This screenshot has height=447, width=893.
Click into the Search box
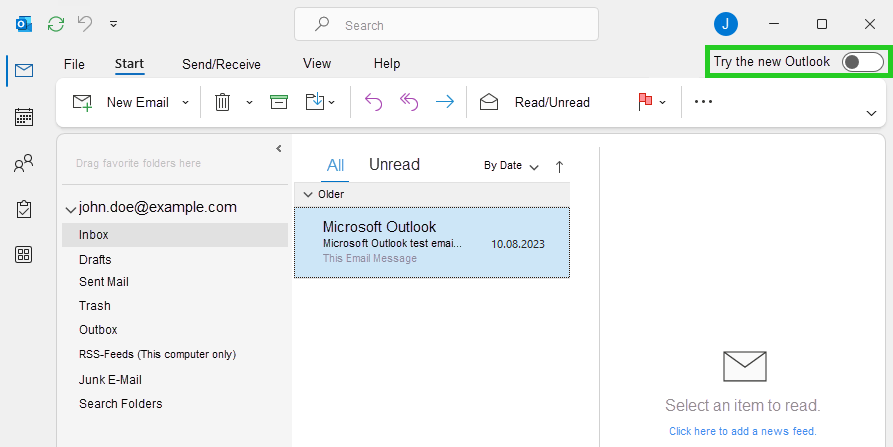(446, 25)
